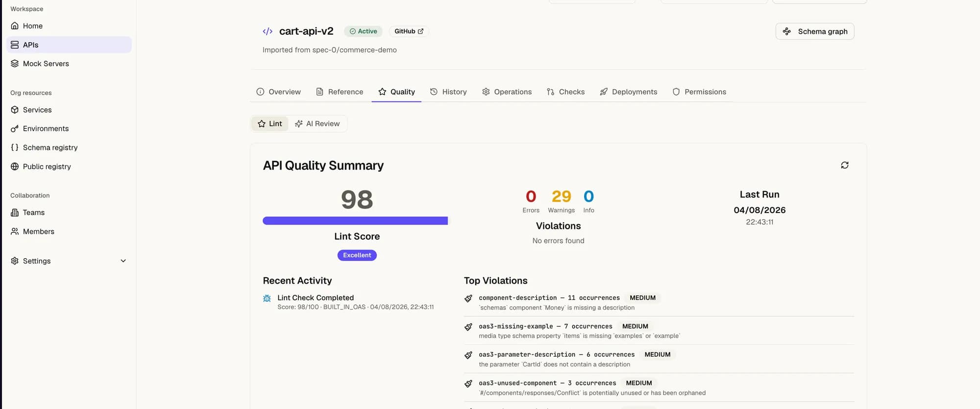Click the APIs server icon

tap(15, 45)
